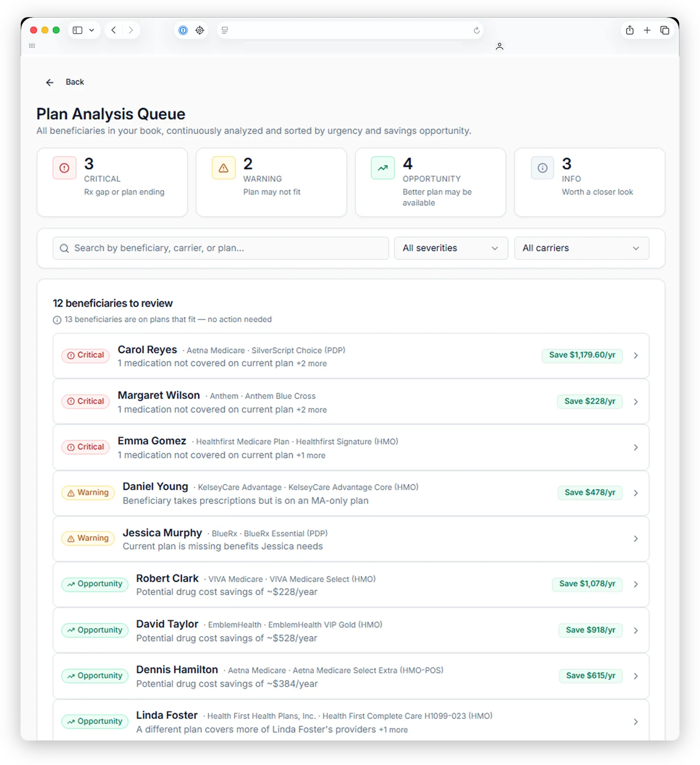This screenshot has width=700, height=765.
Task: Click Back link text
Action: point(75,82)
